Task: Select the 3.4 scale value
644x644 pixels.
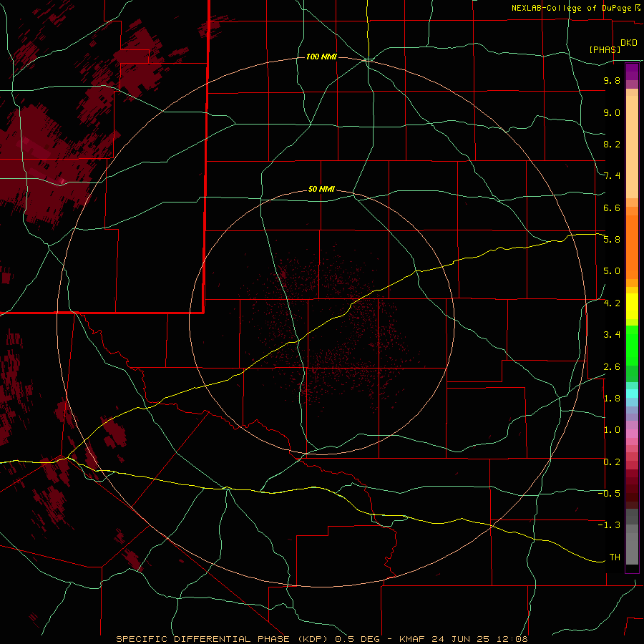Action: [612, 335]
